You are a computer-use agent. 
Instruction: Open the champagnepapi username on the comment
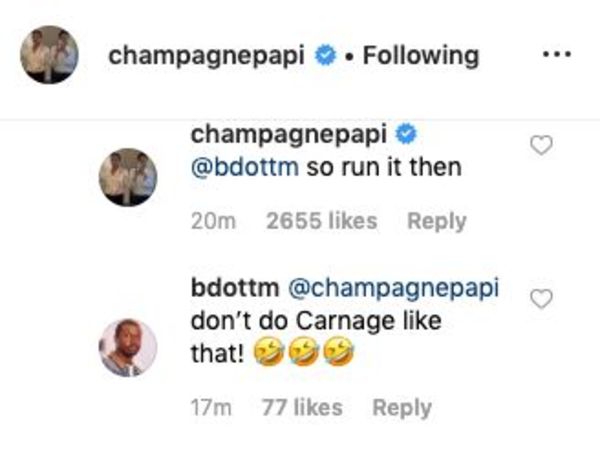coord(289,135)
